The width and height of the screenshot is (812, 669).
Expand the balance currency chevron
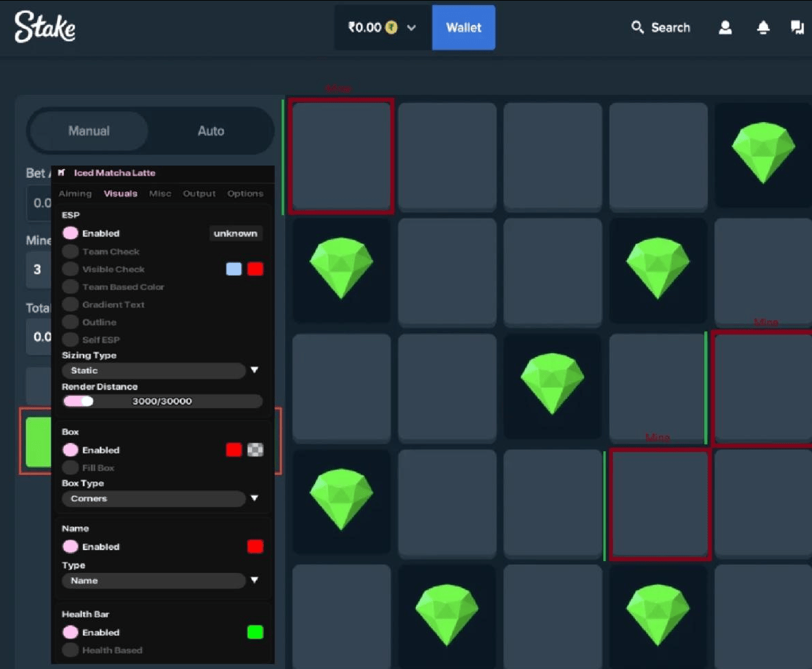point(411,27)
